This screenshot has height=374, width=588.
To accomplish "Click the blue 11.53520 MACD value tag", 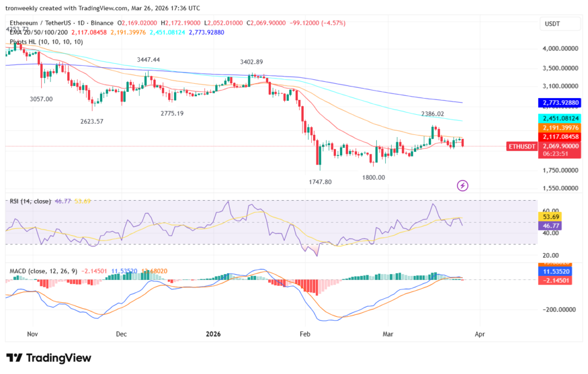I will (x=555, y=271).
